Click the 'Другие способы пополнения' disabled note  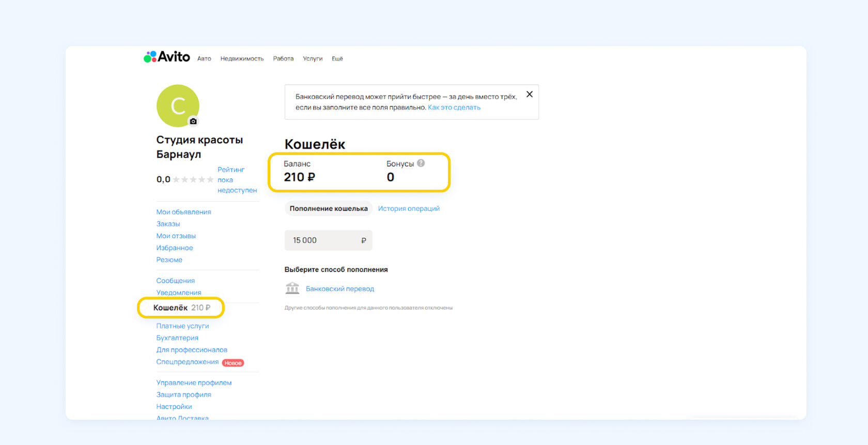point(368,308)
